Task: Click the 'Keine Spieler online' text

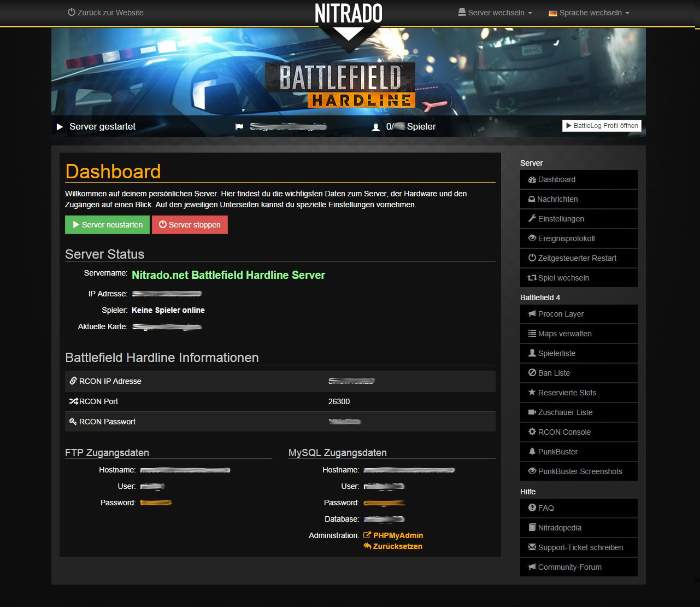Action: (168, 310)
